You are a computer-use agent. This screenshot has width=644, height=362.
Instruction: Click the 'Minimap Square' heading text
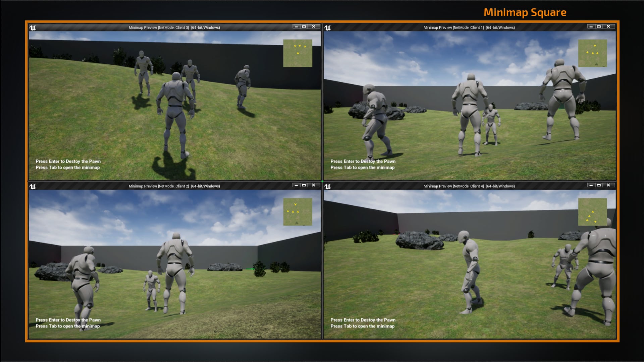525,12
